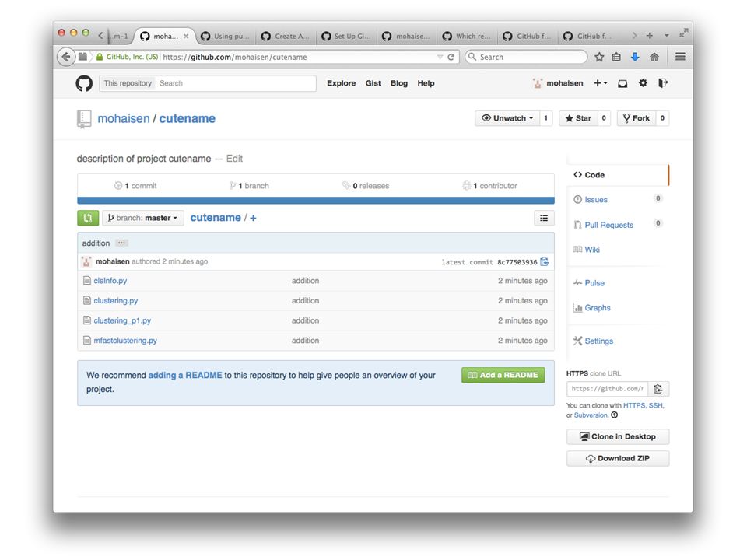Focus the This repository search field
This screenshot has height=560, width=747.
pos(235,83)
